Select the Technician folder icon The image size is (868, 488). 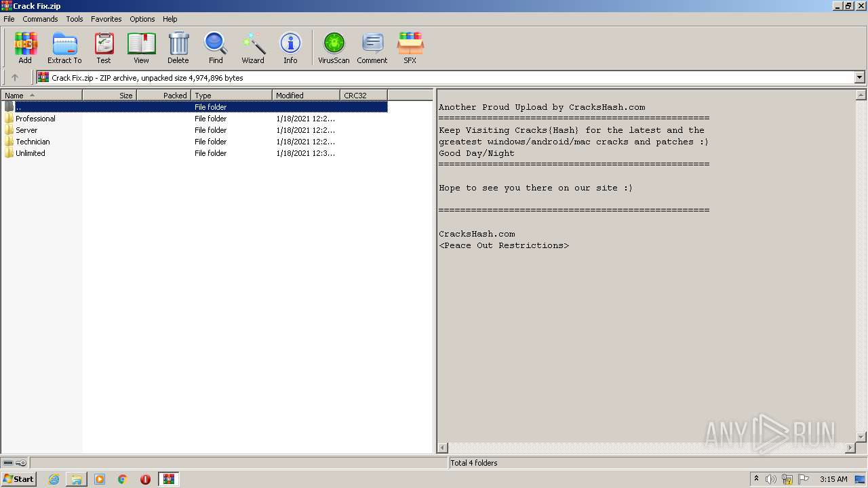[x=9, y=142]
